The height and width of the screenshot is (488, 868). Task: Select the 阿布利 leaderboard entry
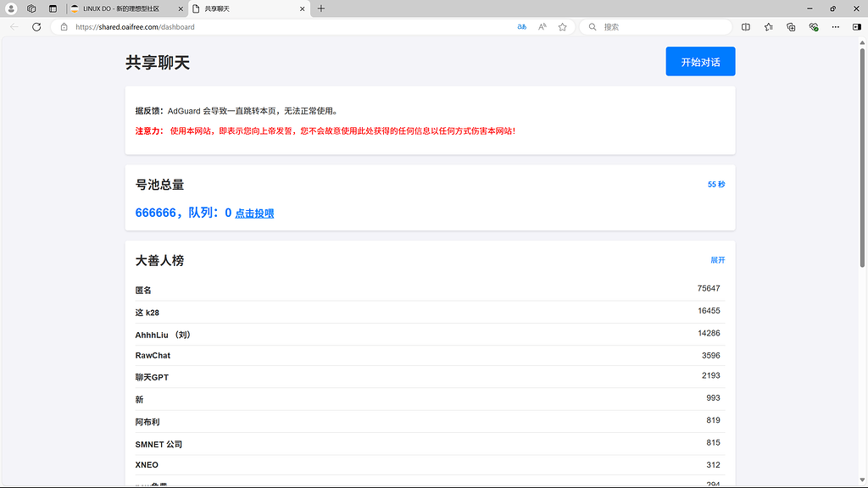pyautogui.click(x=147, y=422)
